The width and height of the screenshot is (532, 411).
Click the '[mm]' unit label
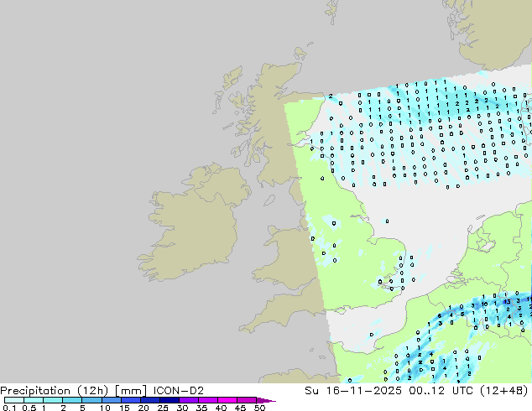[131, 391]
